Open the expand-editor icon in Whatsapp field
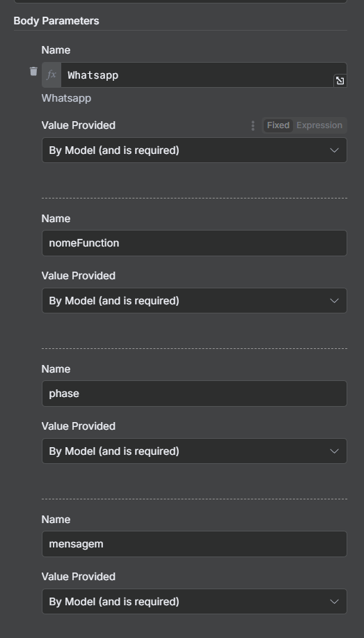 (340, 81)
